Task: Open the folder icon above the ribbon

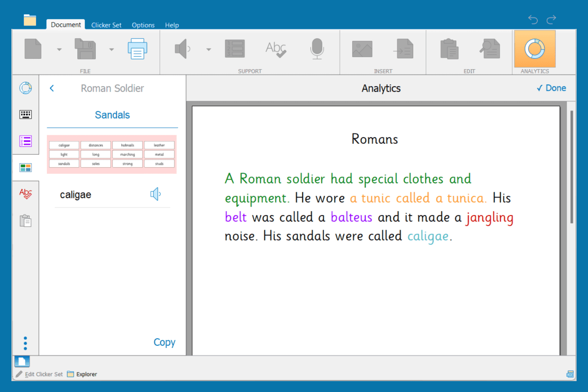Action: (x=29, y=20)
